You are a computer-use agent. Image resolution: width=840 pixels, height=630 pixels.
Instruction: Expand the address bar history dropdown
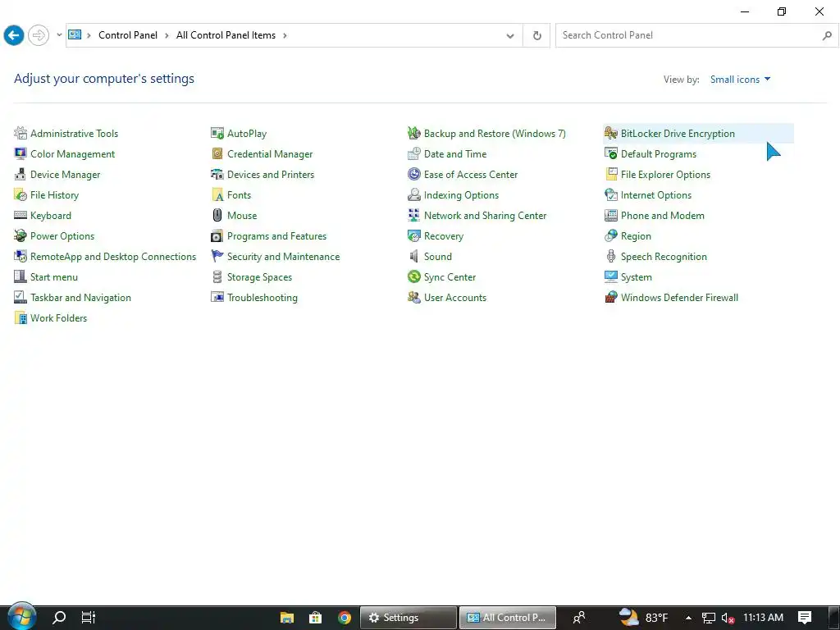coord(510,35)
